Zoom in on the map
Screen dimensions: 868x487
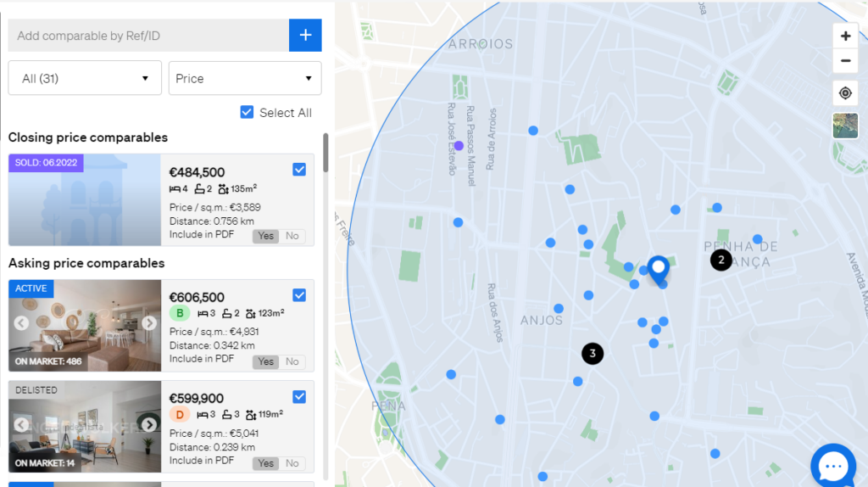pos(845,36)
